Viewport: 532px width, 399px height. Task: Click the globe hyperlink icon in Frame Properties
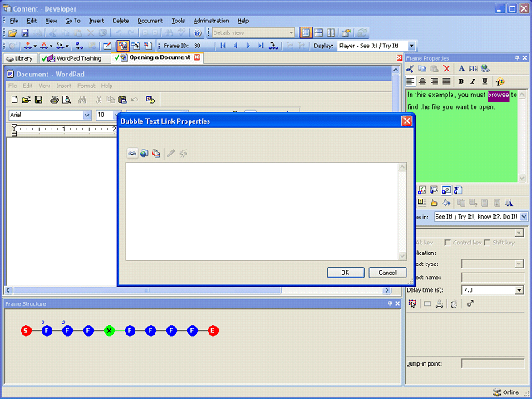pyautogui.click(x=485, y=68)
